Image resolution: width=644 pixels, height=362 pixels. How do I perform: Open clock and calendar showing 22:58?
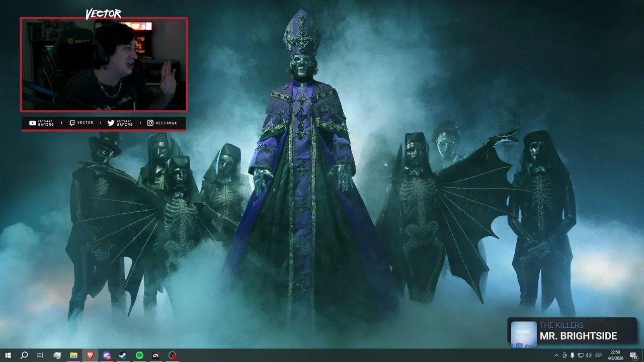[615, 355]
